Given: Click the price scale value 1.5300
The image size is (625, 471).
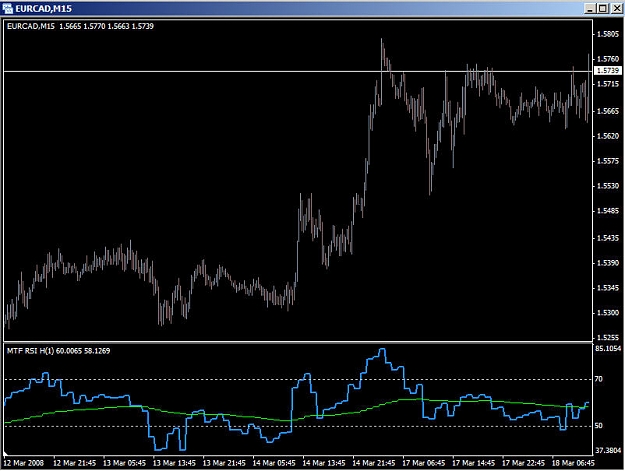Looking at the screenshot, I should pyautogui.click(x=607, y=313).
